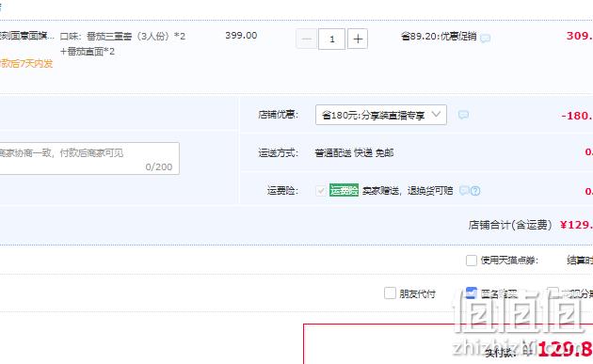Image resolution: width=593 pixels, height=364 pixels.
Task: Enable the 使用天猫点券 checkbox
Action: tap(472, 260)
